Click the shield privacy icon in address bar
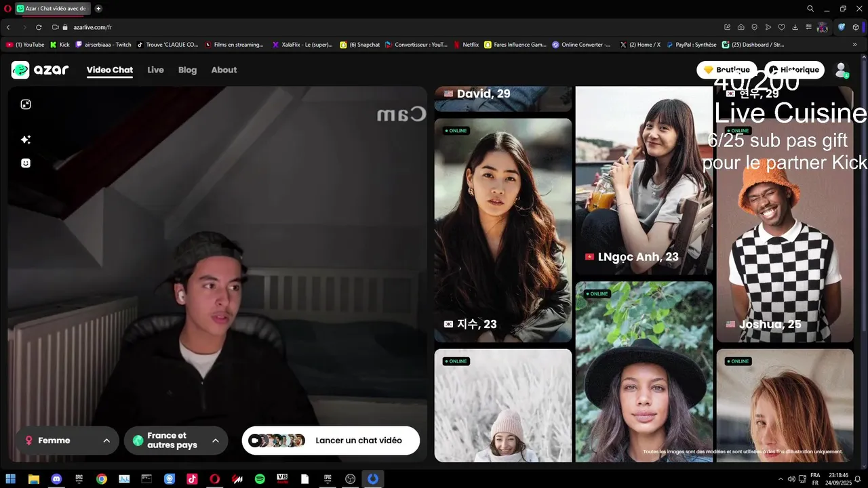Image resolution: width=868 pixels, height=488 pixels. point(754,27)
